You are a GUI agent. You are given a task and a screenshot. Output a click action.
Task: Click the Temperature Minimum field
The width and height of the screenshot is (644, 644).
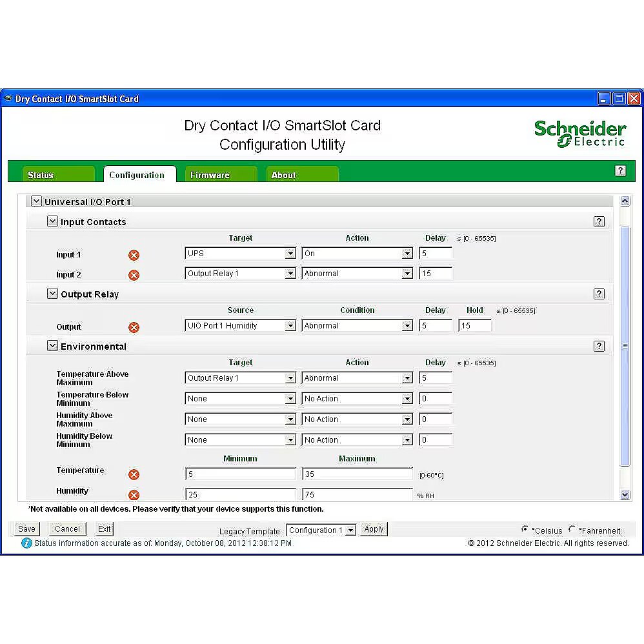click(240, 474)
